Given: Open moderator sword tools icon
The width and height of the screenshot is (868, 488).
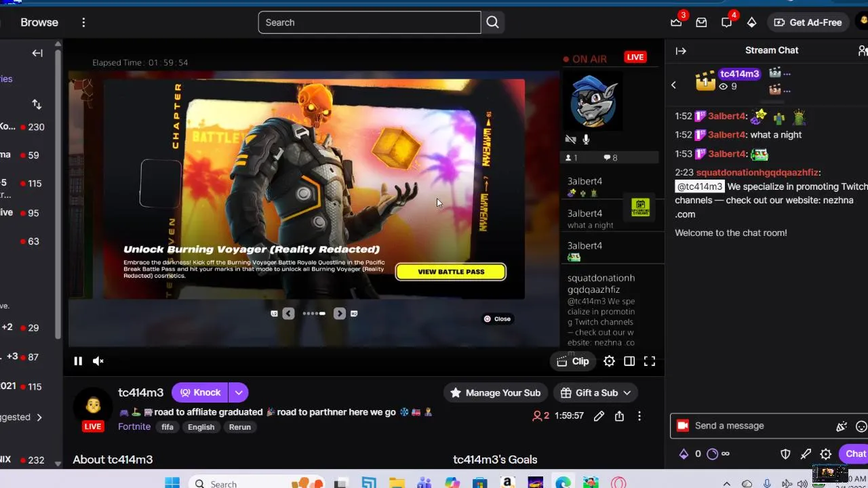Looking at the screenshot, I should click(x=806, y=454).
